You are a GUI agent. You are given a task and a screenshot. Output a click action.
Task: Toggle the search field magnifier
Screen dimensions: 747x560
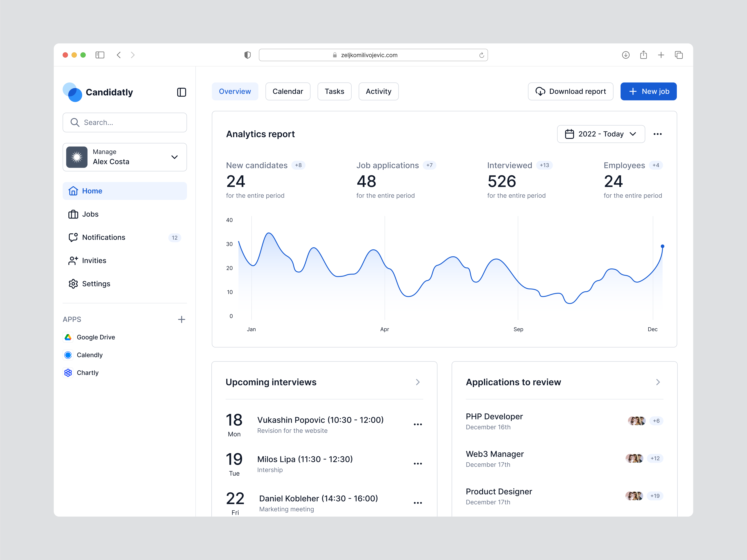(75, 122)
